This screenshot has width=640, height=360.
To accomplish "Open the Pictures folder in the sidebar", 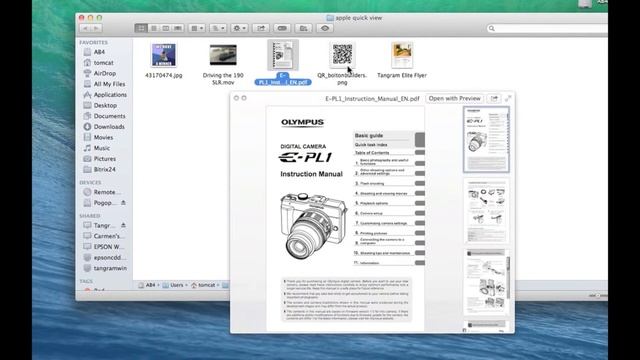I will click(104, 158).
